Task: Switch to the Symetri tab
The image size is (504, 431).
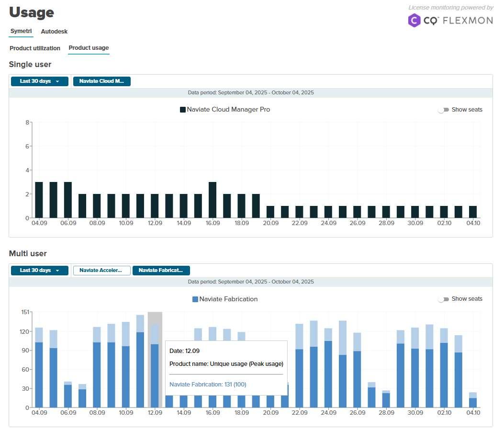Action: tap(21, 31)
